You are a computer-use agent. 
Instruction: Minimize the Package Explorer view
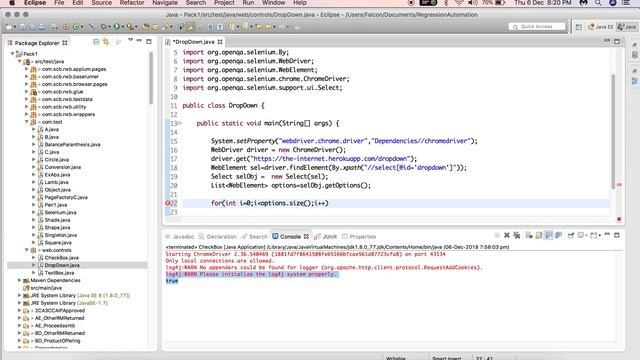(x=139, y=41)
